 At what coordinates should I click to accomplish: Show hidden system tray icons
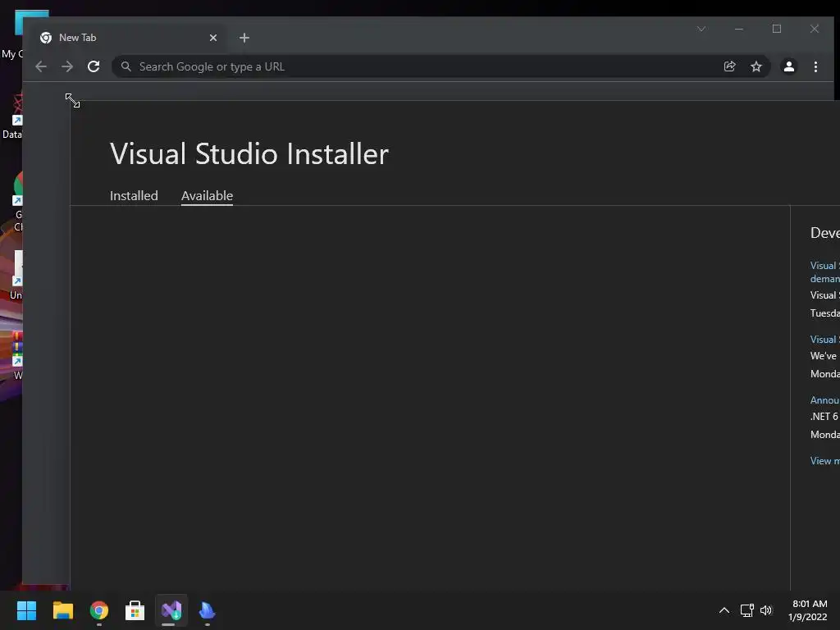(x=724, y=610)
